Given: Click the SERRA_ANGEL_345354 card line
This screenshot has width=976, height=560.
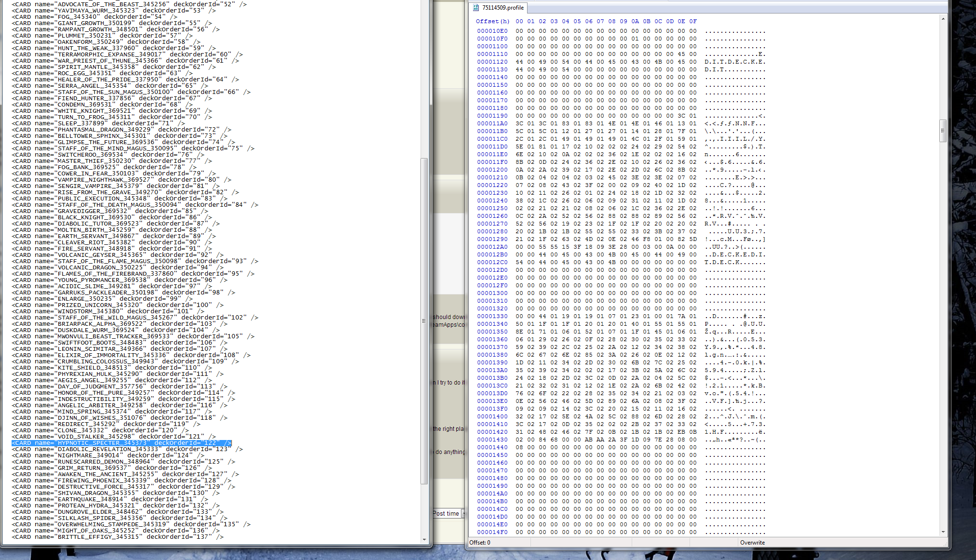Looking at the screenshot, I should 110,86.
